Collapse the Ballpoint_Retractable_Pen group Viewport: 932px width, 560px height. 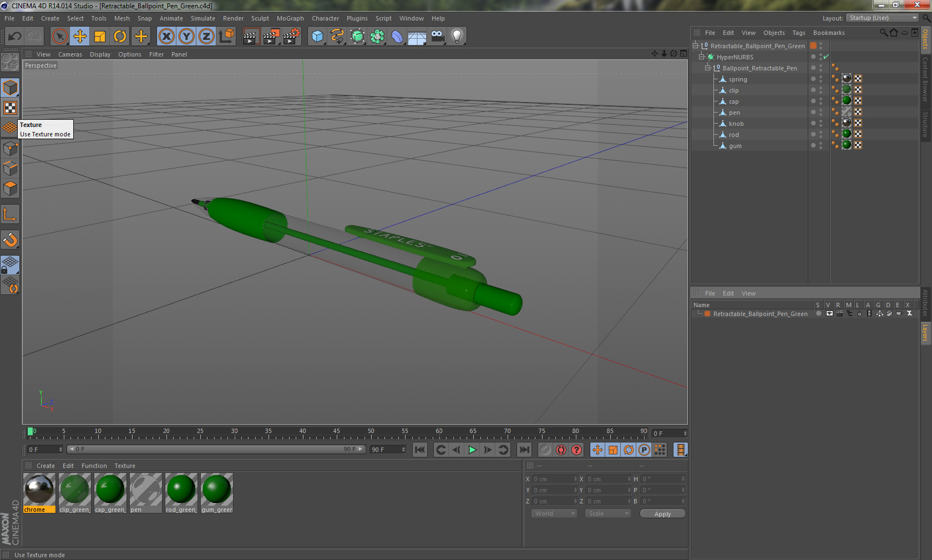click(707, 68)
